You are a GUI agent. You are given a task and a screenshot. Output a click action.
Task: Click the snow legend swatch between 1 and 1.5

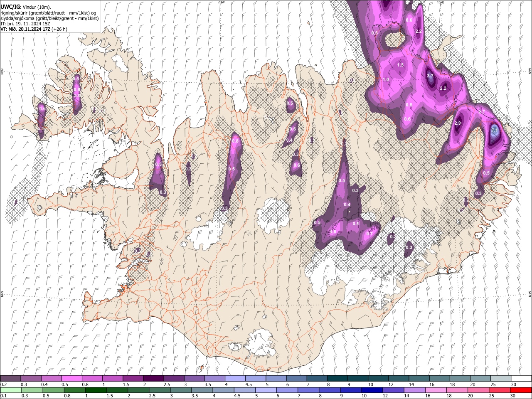click(112, 378)
